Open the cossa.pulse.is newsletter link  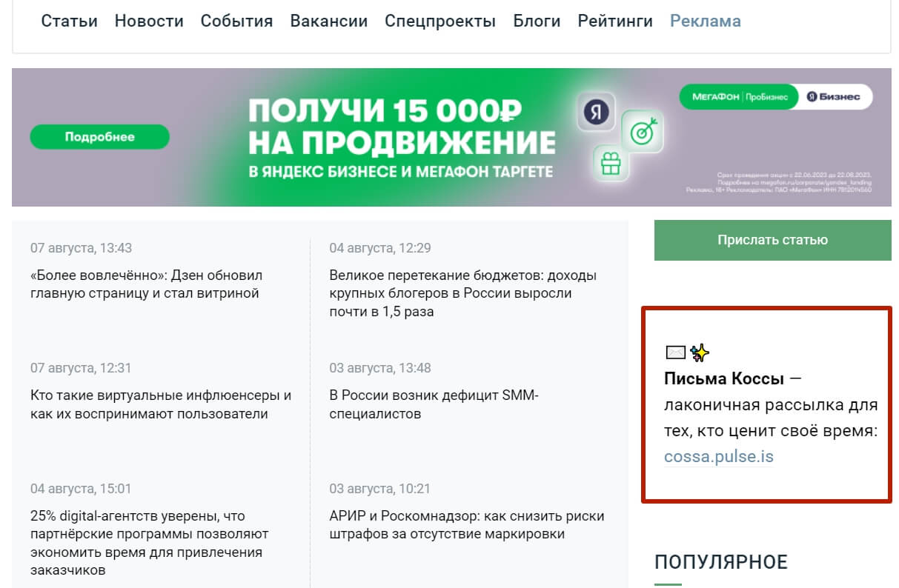point(718,457)
